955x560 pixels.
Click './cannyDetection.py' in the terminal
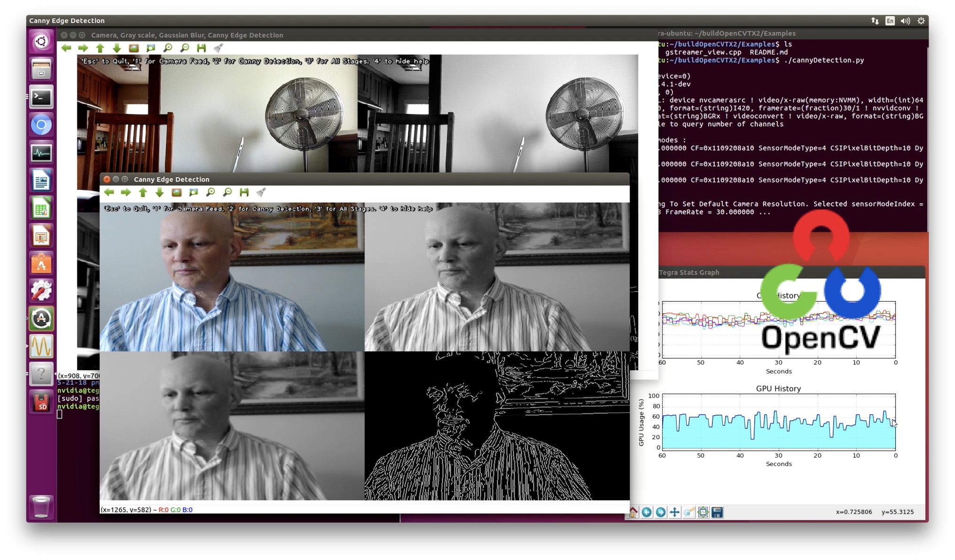[824, 60]
